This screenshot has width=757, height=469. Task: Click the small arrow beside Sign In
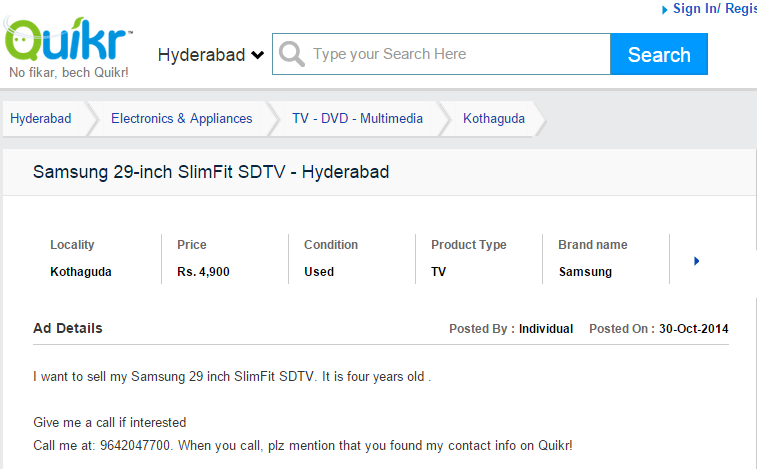(x=665, y=9)
